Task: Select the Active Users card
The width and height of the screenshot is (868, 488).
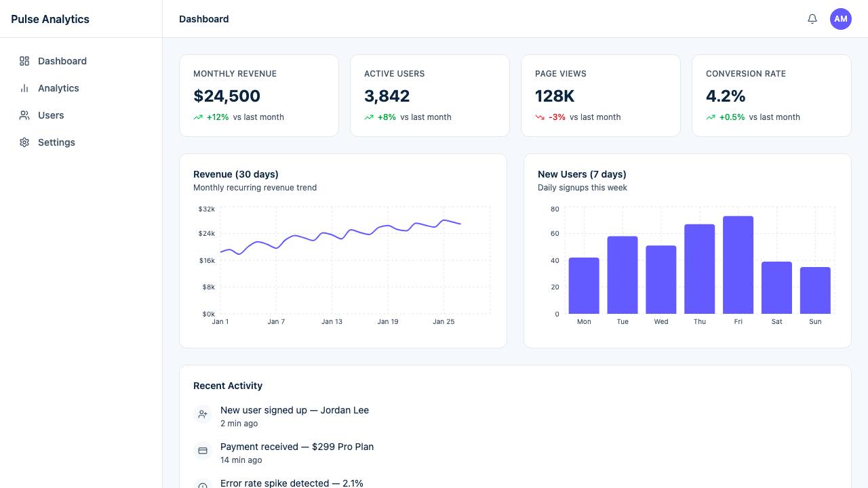Action: click(x=430, y=96)
